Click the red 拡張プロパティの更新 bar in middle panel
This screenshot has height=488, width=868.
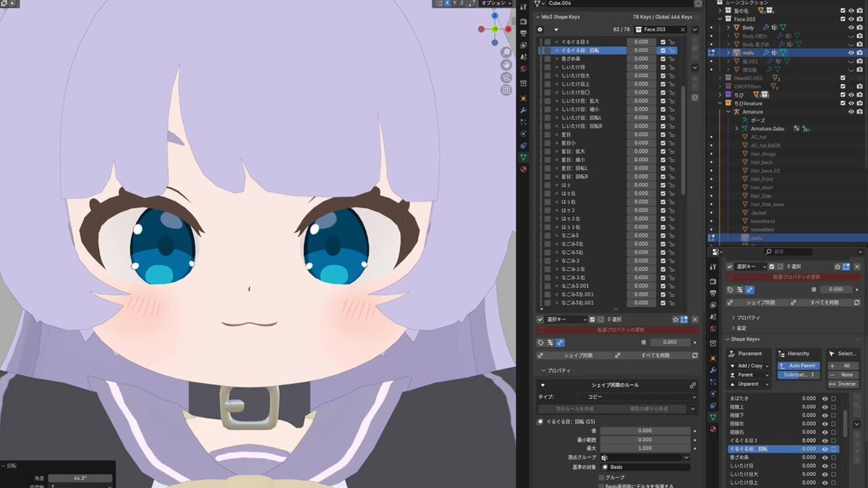point(618,330)
